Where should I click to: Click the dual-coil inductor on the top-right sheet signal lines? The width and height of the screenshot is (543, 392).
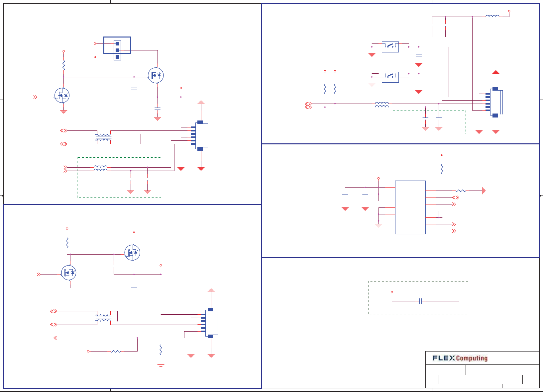[382, 105]
